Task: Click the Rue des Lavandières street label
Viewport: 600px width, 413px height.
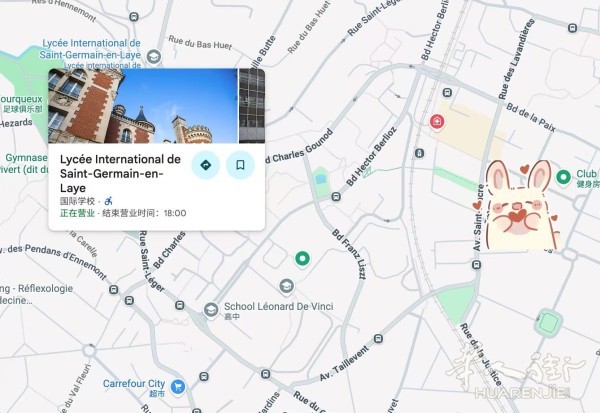Action: (516, 59)
